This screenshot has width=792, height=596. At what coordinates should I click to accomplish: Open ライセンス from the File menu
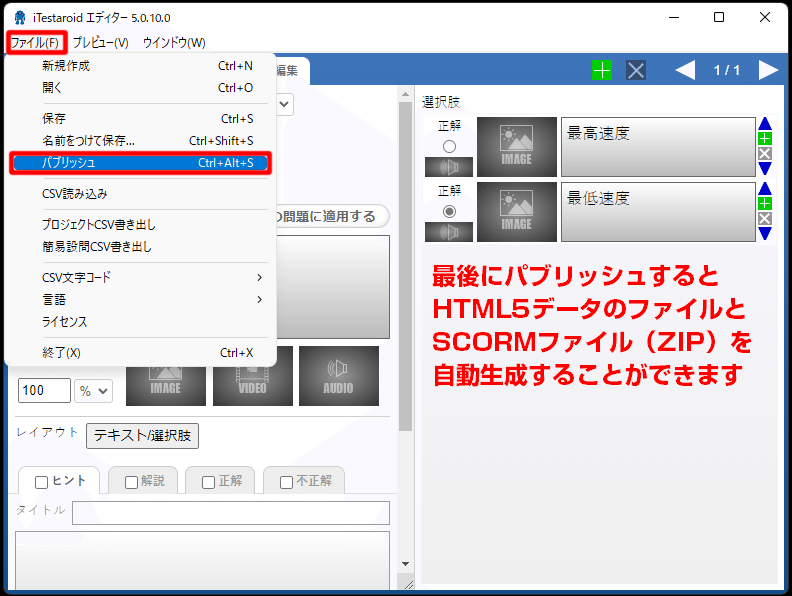pos(147,322)
